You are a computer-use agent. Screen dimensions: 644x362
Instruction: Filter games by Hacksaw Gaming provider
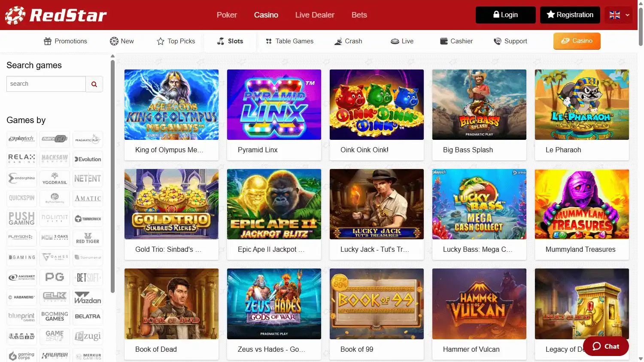coord(55,159)
